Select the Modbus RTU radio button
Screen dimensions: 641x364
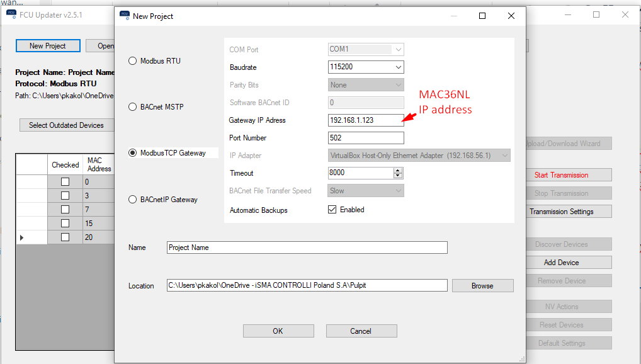(x=132, y=61)
